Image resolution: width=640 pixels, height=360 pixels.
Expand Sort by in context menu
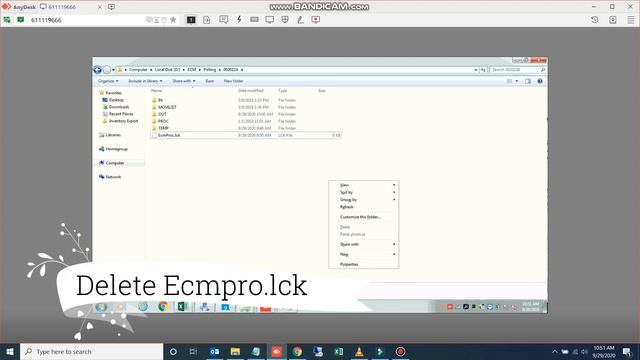coord(363,192)
